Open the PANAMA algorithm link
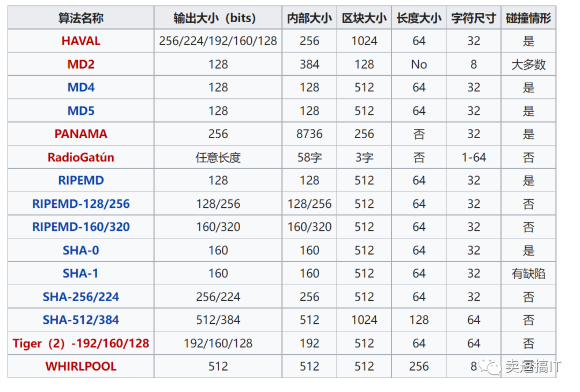This screenshot has height=392, width=580. coord(81,134)
